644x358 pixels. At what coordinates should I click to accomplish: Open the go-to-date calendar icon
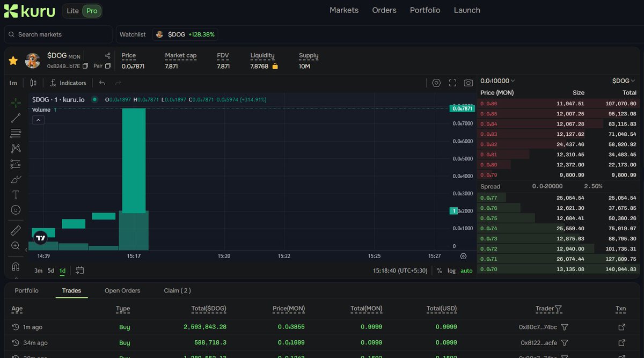(x=79, y=271)
